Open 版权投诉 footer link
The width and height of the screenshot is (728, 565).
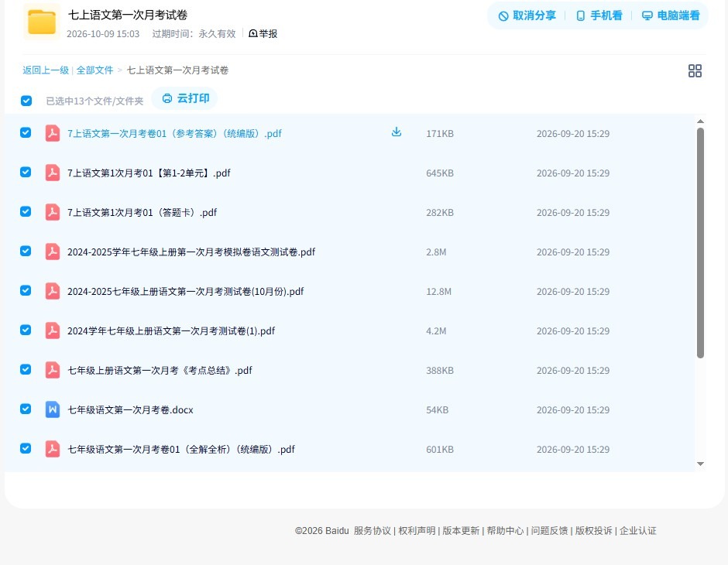594,531
